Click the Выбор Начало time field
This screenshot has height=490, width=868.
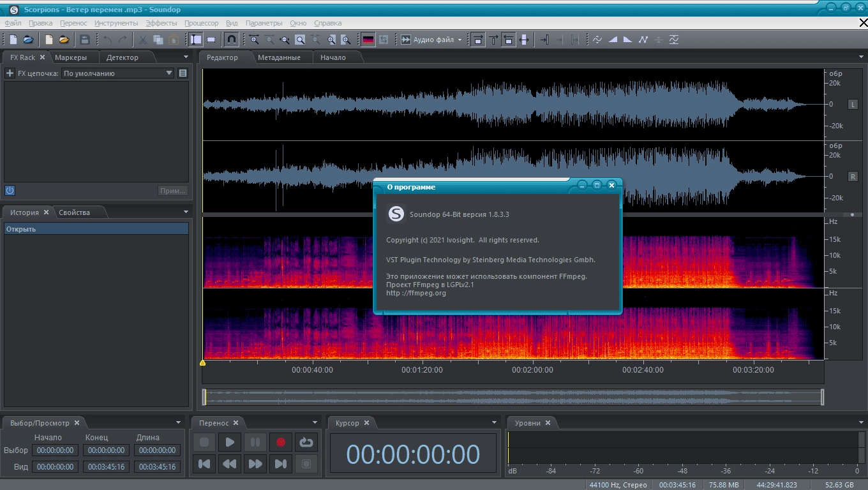(x=55, y=450)
